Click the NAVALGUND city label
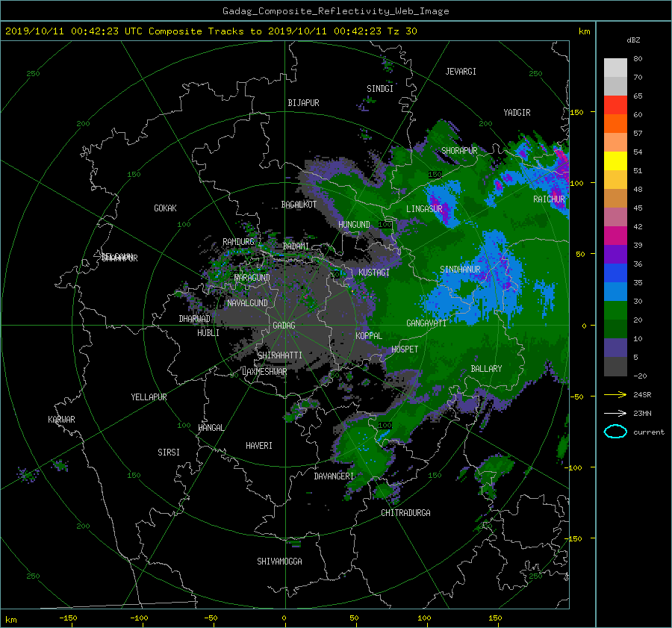This screenshot has width=672, height=628. point(247,303)
